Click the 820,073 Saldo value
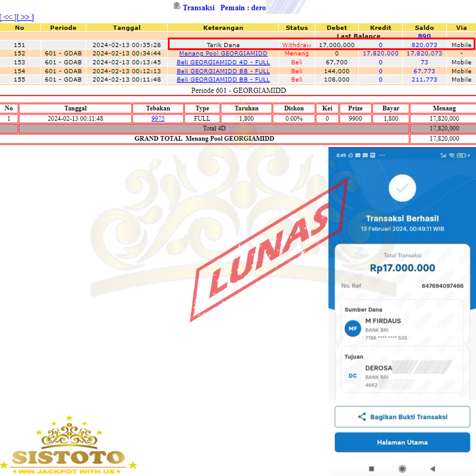The image size is (476, 476). 424,45
